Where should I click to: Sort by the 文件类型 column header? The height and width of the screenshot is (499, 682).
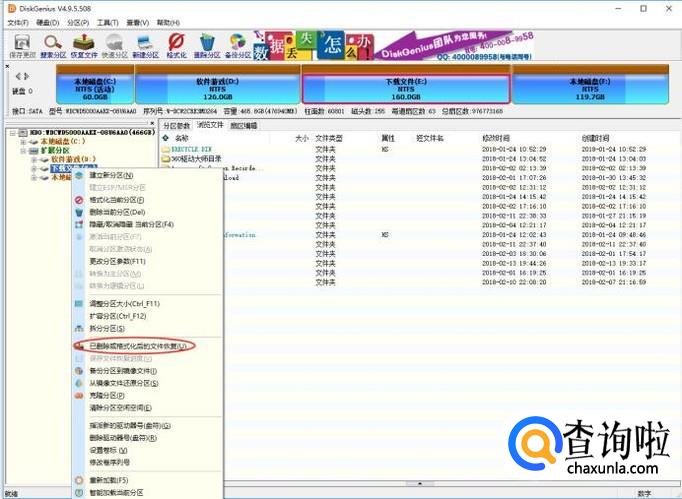tap(329, 138)
